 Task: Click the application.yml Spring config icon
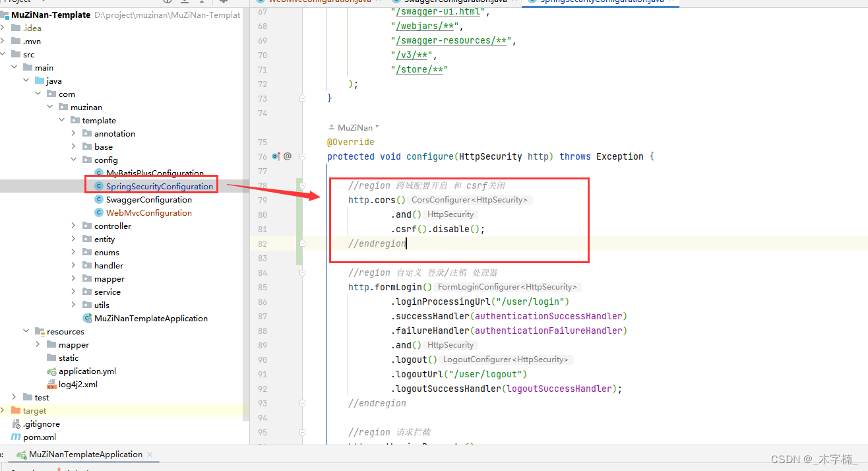[52, 371]
